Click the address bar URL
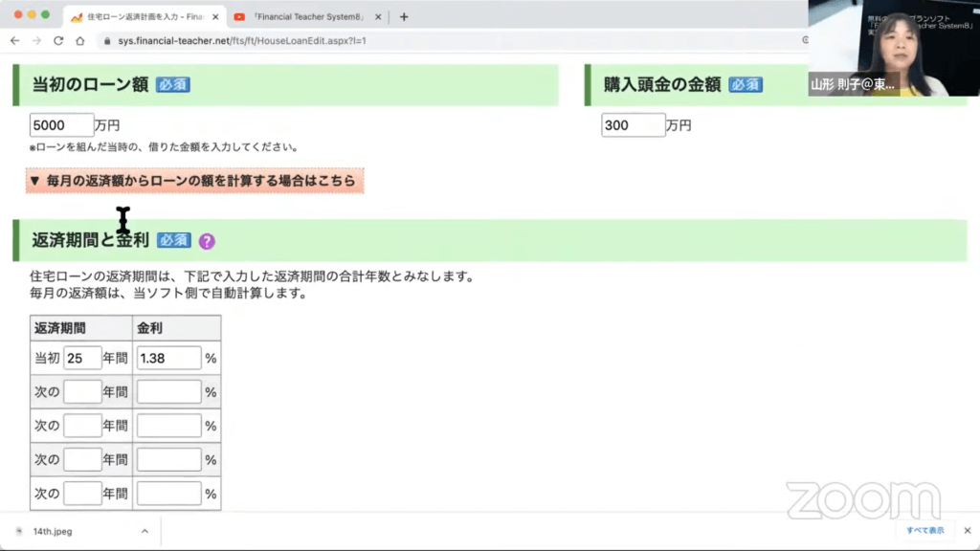The height and width of the screenshot is (551, 980). tap(242, 40)
